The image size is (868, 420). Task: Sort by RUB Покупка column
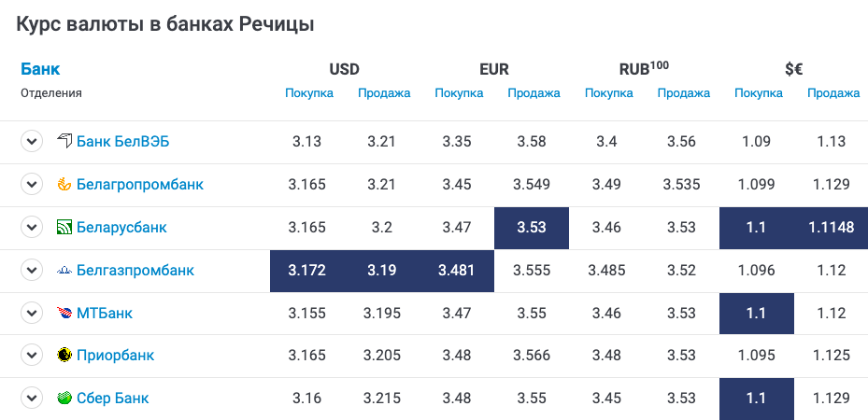tap(609, 93)
